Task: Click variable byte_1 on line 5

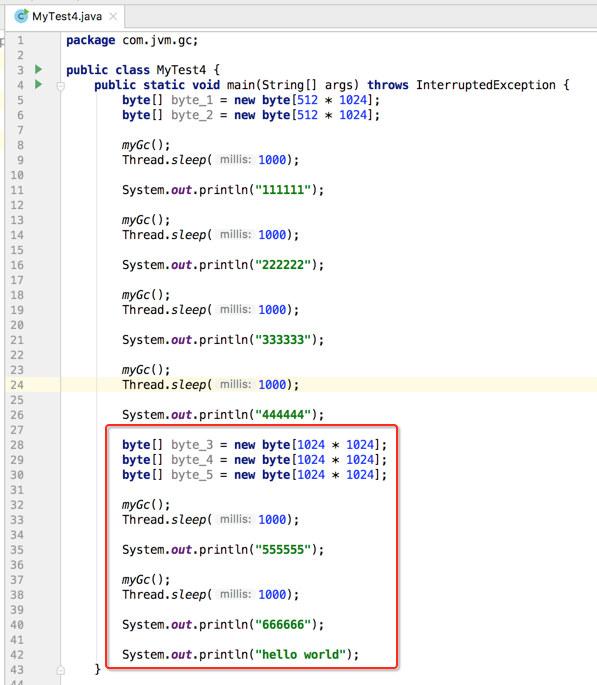Action: pyautogui.click(x=192, y=100)
